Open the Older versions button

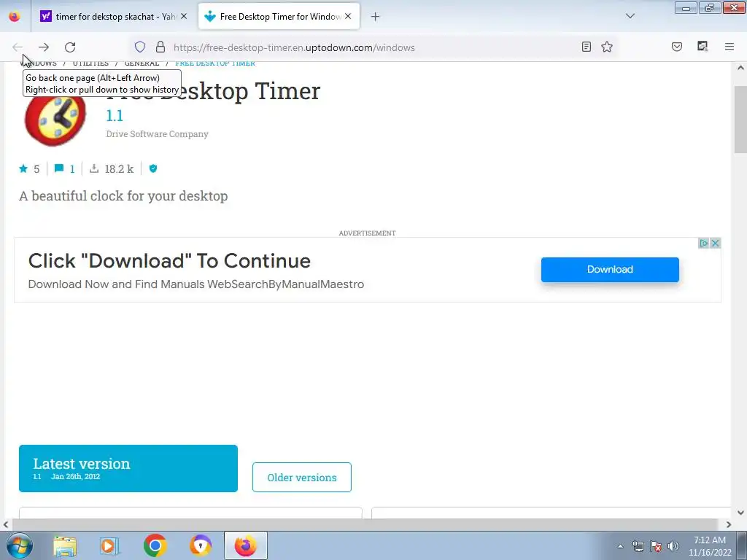click(x=301, y=477)
